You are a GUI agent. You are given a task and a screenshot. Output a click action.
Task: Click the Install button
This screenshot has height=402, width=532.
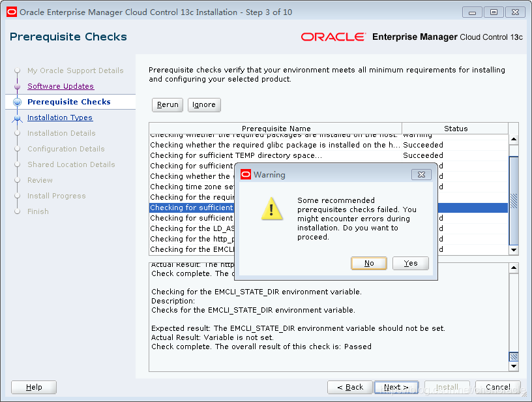[447, 387]
